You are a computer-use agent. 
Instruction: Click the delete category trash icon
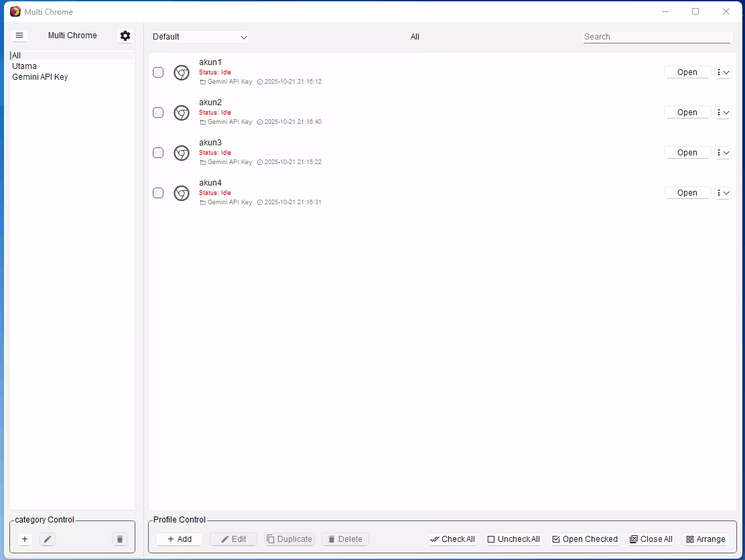click(x=119, y=539)
